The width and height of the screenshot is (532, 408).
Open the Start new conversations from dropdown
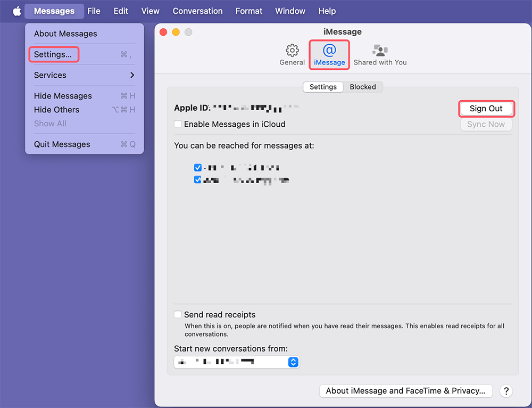click(293, 362)
